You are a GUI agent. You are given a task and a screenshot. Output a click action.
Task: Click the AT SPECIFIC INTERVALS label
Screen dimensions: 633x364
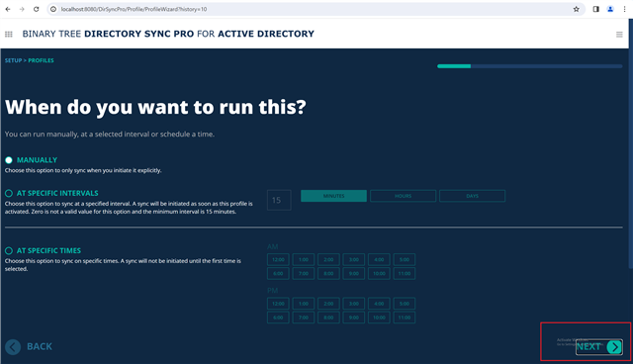57,193
